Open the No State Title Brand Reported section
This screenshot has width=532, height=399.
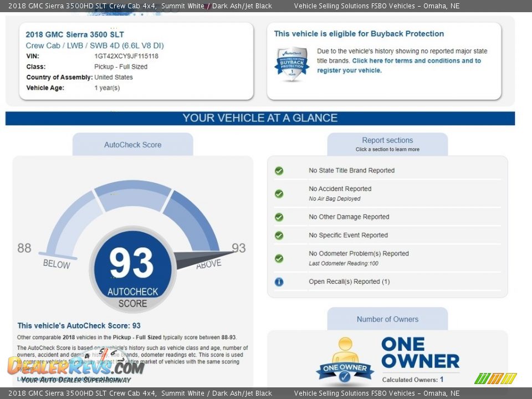(x=387, y=170)
